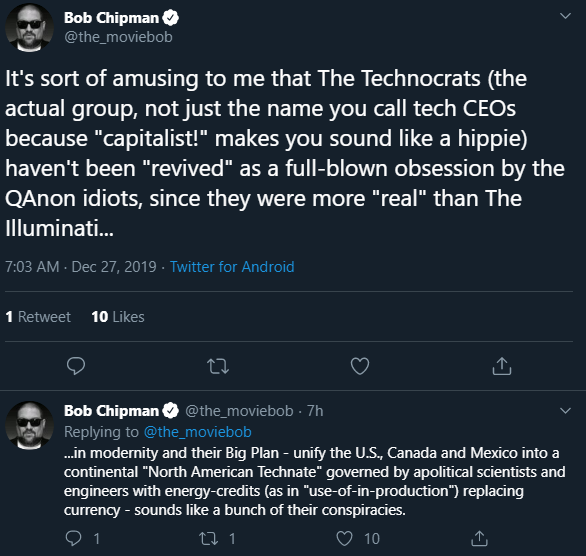Click Bob Chipman's profile picture in main tweet
This screenshot has height=556, width=586.
pos(30,28)
